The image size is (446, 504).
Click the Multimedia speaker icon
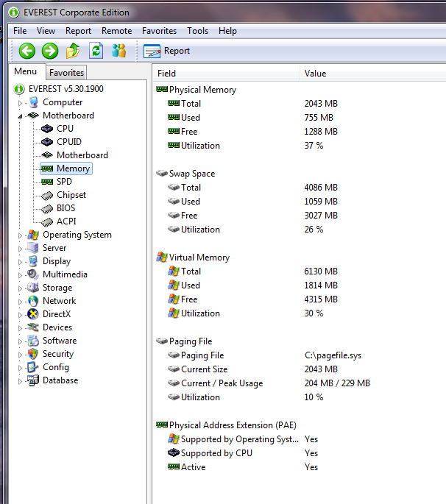click(33, 274)
